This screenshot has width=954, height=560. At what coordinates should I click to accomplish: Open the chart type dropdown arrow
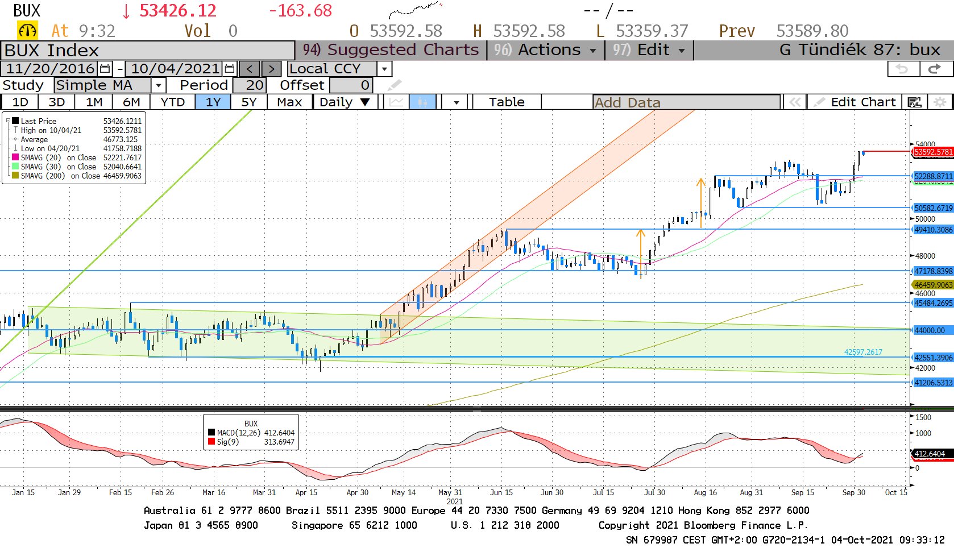[456, 102]
